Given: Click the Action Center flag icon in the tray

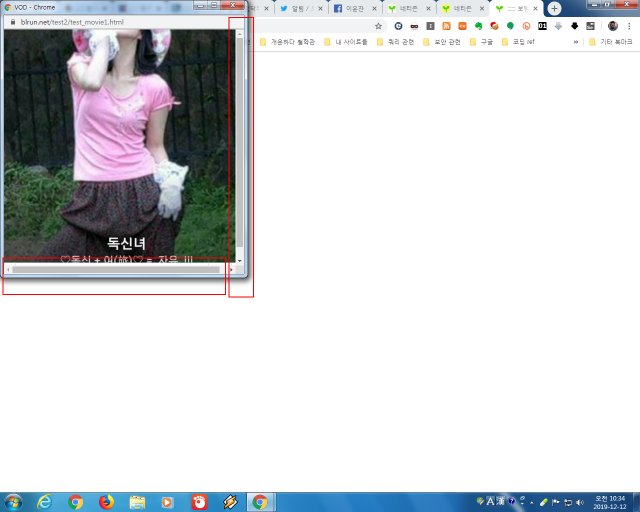Looking at the screenshot, I should [556, 502].
